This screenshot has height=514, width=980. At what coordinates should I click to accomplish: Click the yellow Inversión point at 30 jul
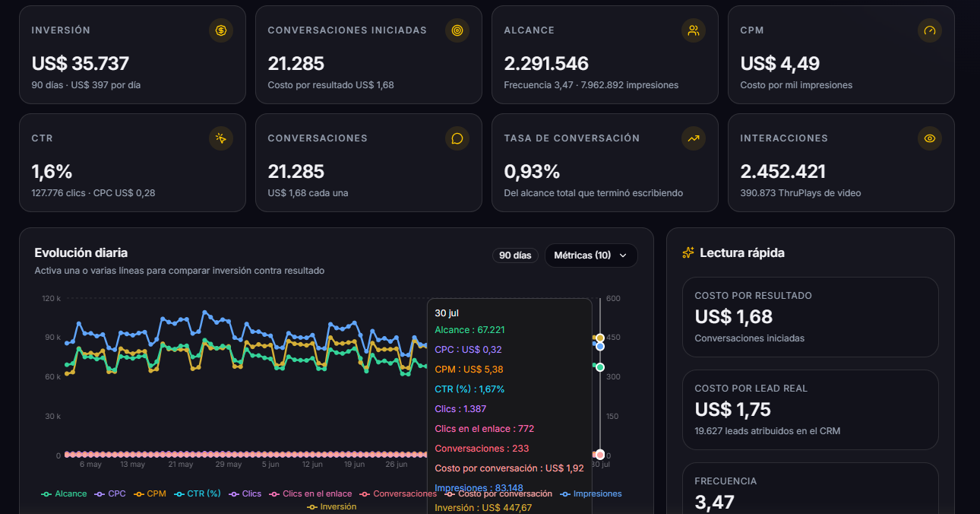click(599, 338)
